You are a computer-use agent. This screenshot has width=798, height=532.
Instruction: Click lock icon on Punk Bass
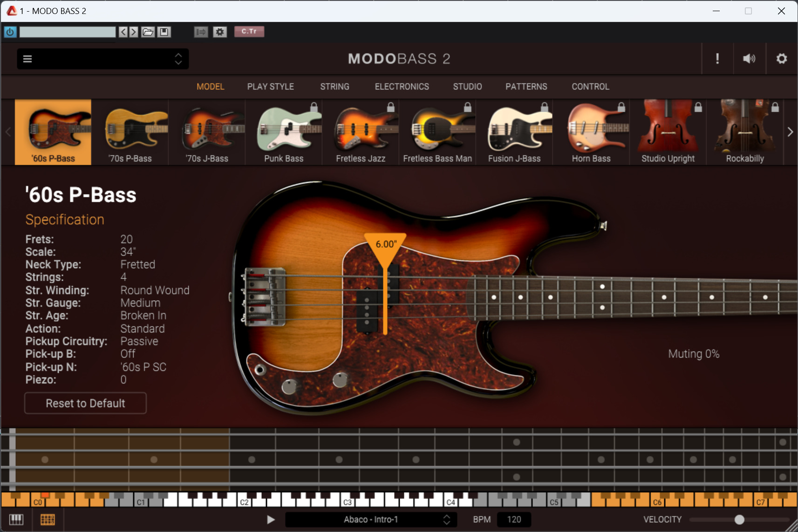[314, 107]
